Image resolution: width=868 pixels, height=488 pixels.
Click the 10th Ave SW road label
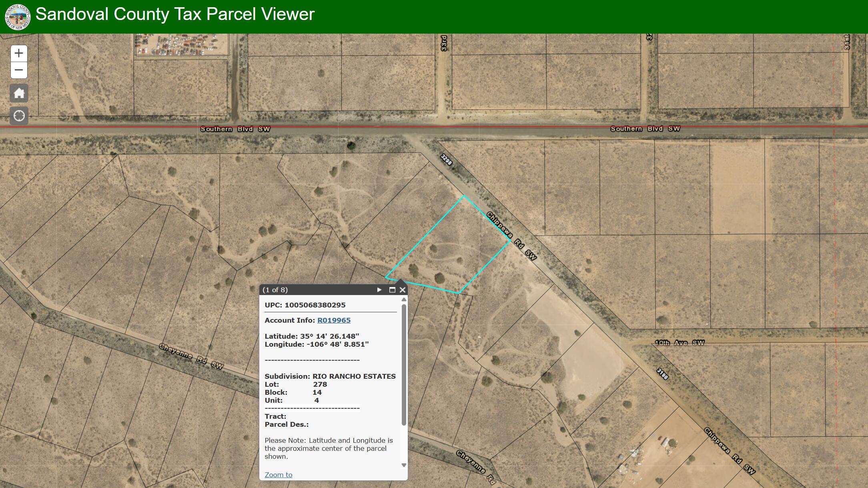click(680, 343)
